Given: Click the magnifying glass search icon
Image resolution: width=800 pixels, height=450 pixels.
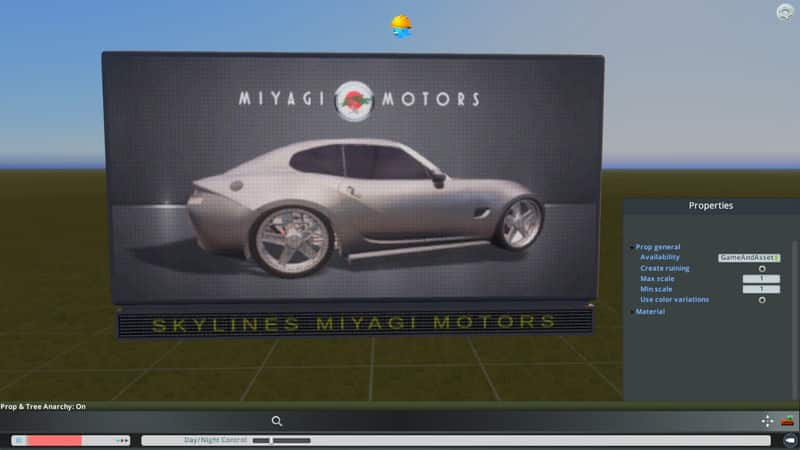Looking at the screenshot, I should pyautogui.click(x=277, y=422).
